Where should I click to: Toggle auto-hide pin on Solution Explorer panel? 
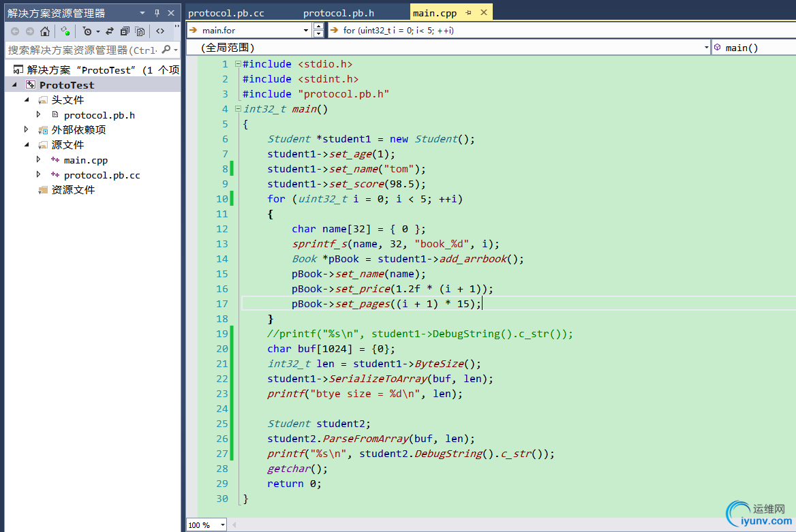click(x=157, y=13)
